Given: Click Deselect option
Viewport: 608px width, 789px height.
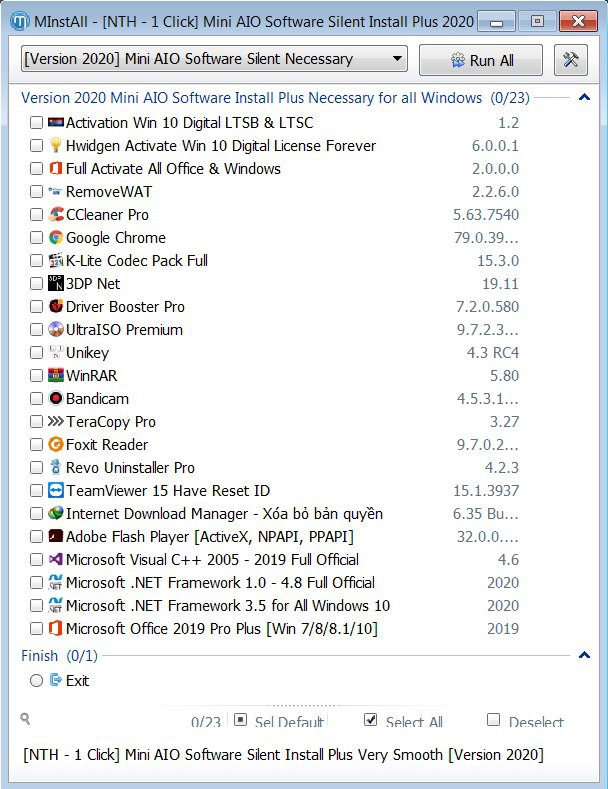Looking at the screenshot, I should click(526, 721).
